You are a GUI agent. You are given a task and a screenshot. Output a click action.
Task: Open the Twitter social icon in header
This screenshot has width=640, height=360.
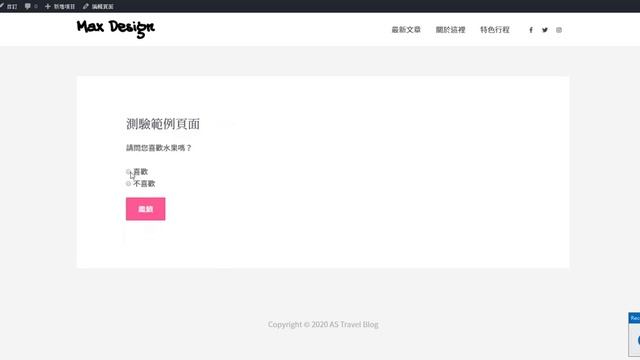tap(545, 30)
